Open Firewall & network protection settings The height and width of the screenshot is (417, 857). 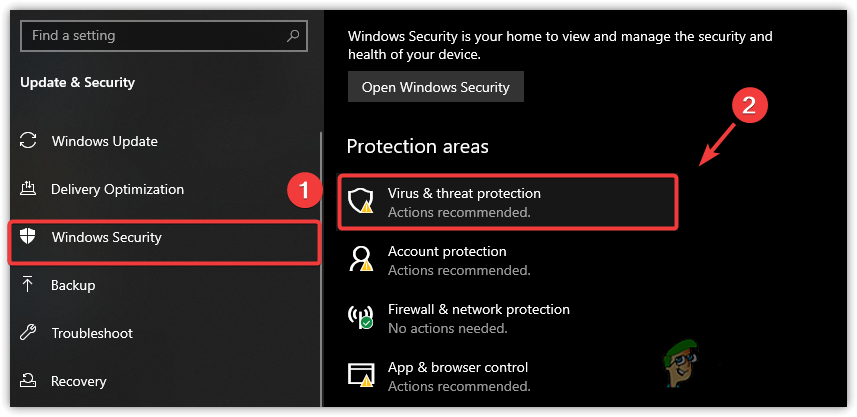pyautogui.click(x=478, y=309)
